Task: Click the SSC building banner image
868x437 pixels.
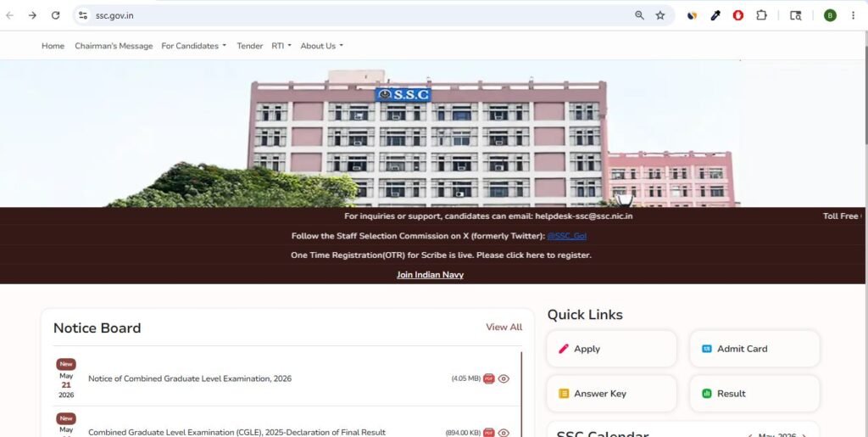Action: coord(434,133)
